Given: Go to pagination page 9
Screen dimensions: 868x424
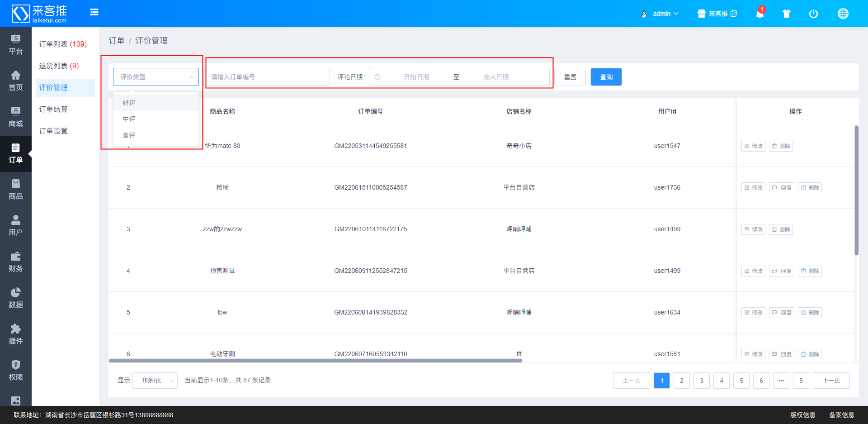Looking at the screenshot, I should [801, 381].
